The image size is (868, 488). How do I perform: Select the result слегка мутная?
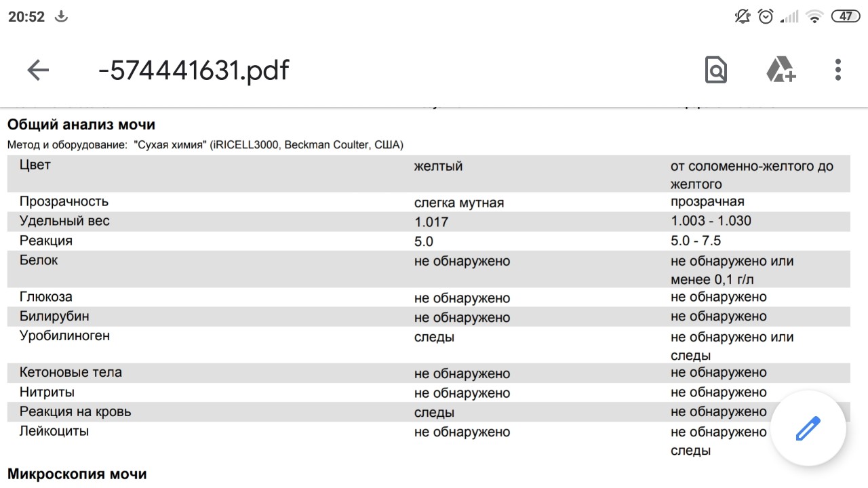pyautogui.click(x=459, y=203)
